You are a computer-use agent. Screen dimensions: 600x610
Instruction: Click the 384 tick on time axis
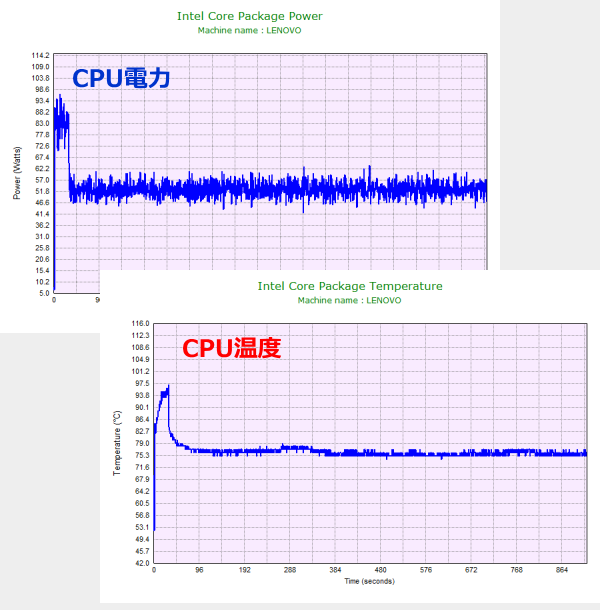pos(335,570)
